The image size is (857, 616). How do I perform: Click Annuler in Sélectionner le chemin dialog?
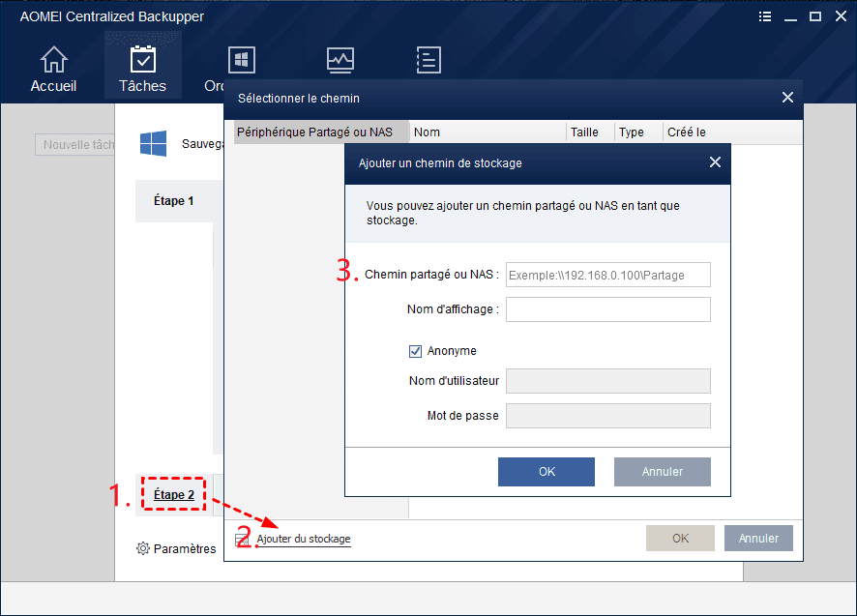point(758,539)
